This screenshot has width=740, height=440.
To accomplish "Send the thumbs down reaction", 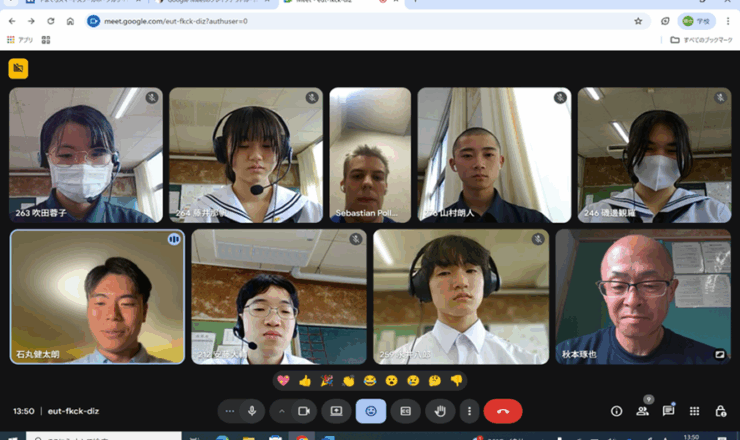I will (x=456, y=381).
